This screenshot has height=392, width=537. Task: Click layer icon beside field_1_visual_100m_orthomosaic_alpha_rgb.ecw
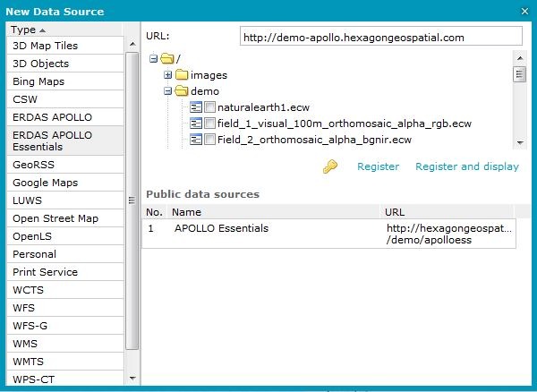click(x=196, y=124)
